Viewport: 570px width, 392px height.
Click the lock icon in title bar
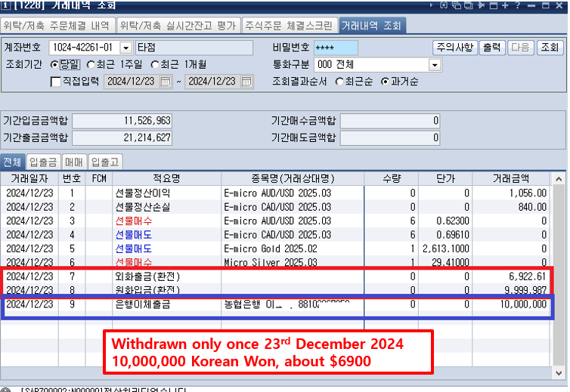(x=445, y=5)
